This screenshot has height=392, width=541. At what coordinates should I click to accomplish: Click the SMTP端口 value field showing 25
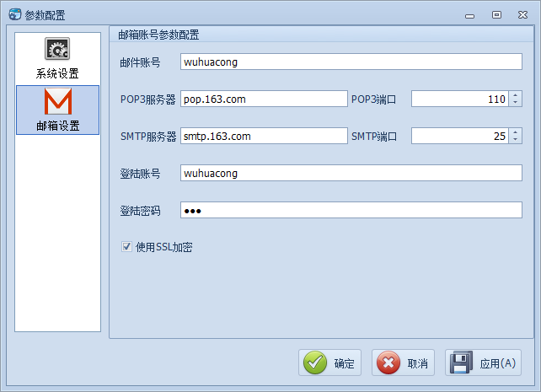point(460,136)
